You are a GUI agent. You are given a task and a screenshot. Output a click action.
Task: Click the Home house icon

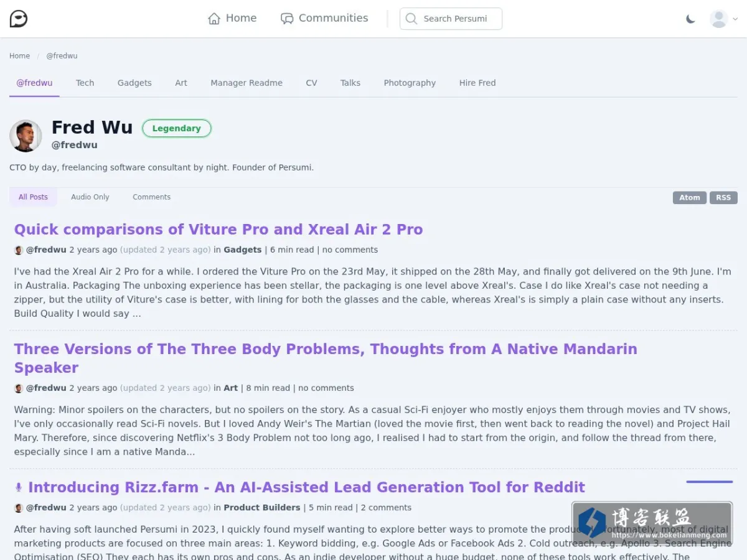pyautogui.click(x=214, y=19)
